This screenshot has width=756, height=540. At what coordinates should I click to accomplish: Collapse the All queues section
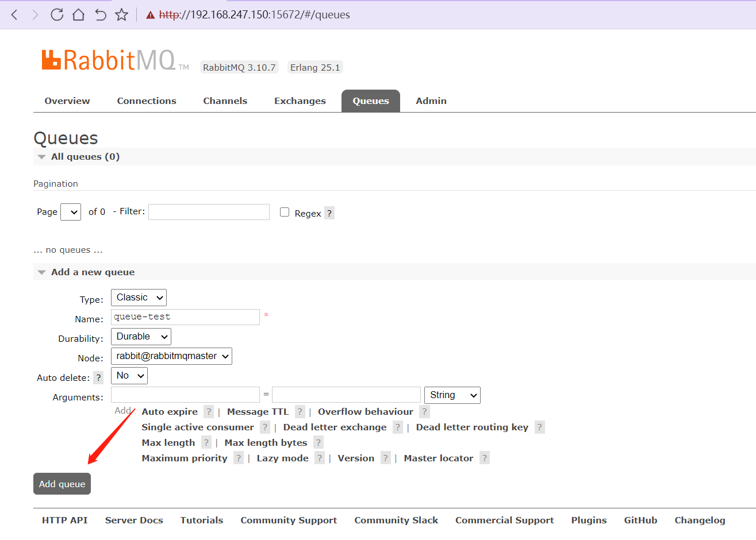85,157
